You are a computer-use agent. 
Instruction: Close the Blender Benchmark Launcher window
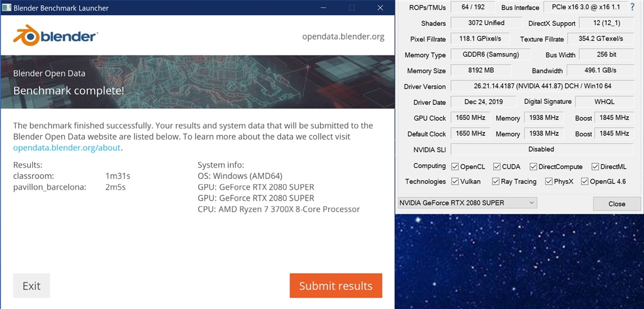380,8
